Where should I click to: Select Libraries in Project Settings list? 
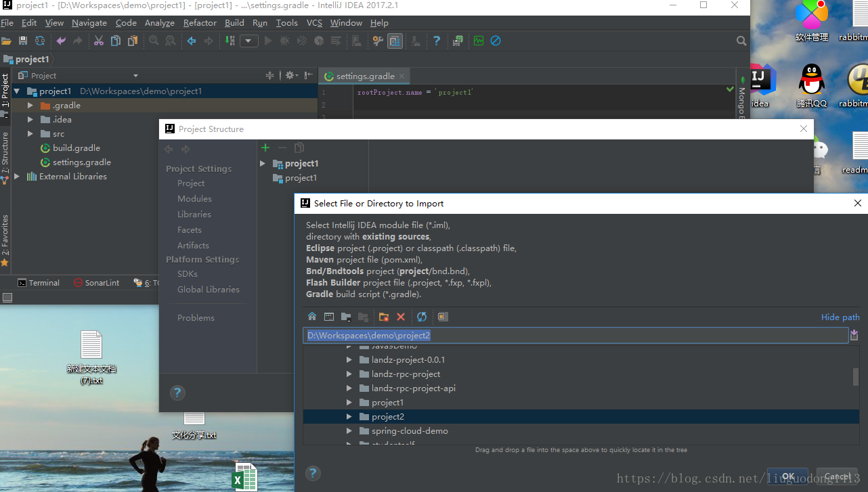194,215
